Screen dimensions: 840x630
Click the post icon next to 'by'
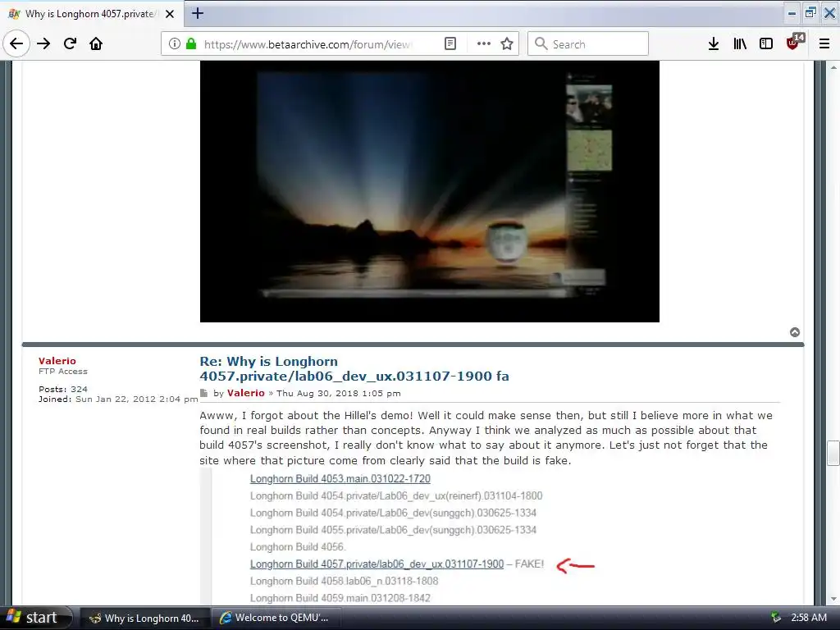click(203, 393)
